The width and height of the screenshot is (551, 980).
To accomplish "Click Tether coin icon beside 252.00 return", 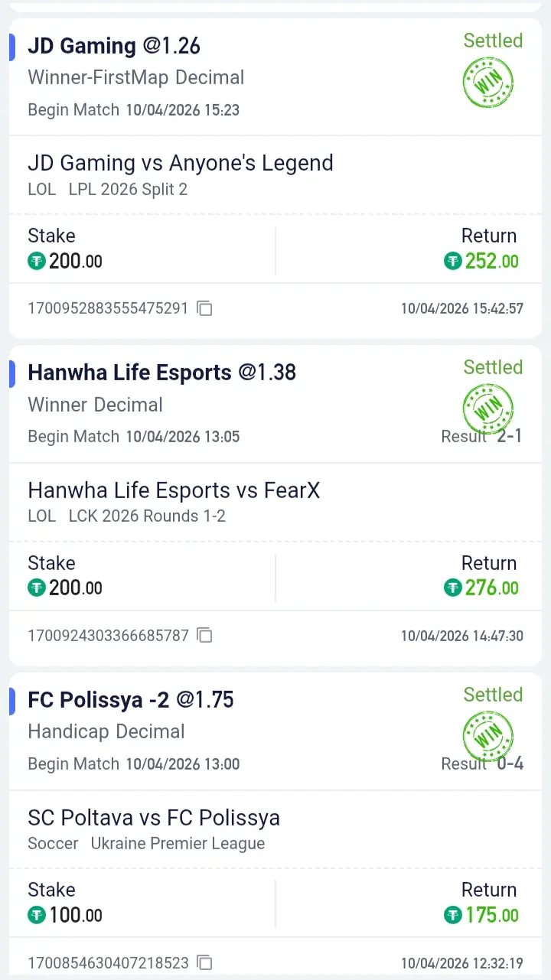I will tap(453, 262).
